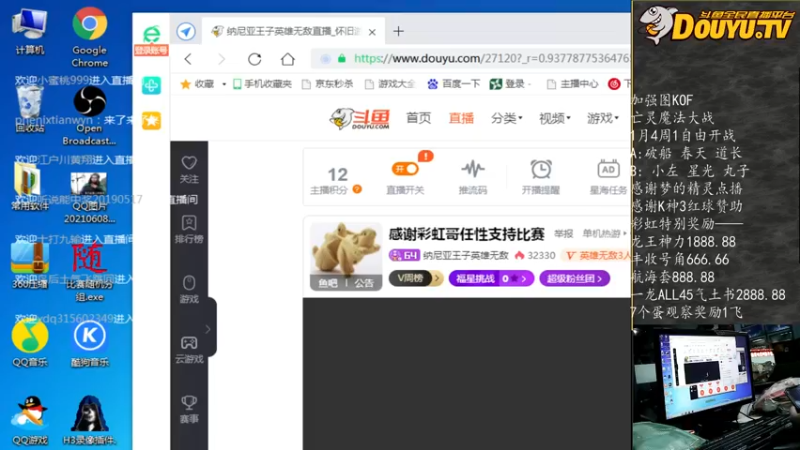Open the 视频 dropdown in Douyu nav
Image resolution: width=800 pixels, height=450 pixels.
(x=555, y=118)
